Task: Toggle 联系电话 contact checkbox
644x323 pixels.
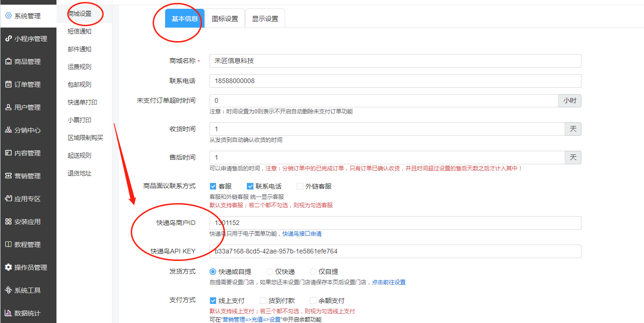Action: [x=250, y=186]
